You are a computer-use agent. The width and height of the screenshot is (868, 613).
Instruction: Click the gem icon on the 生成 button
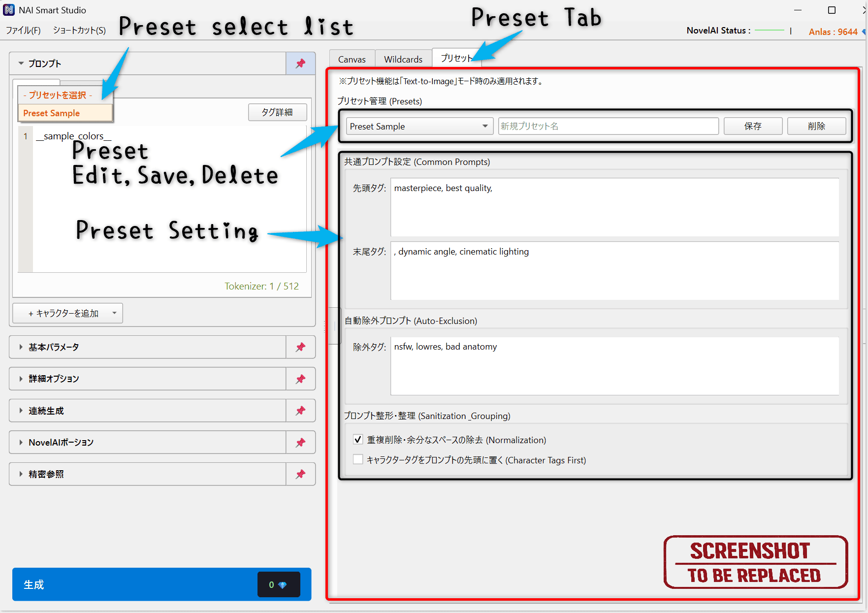coord(284,584)
